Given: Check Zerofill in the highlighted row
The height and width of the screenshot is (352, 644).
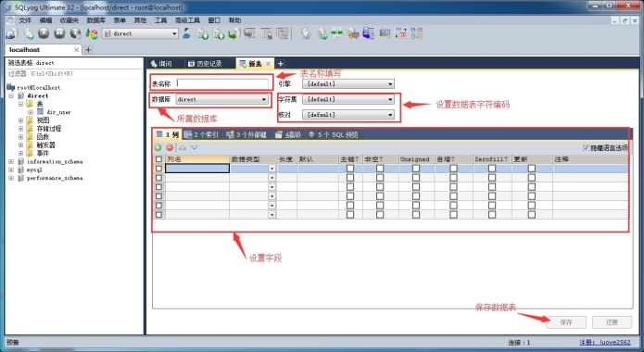Looking at the screenshot, I should (492, 169).
